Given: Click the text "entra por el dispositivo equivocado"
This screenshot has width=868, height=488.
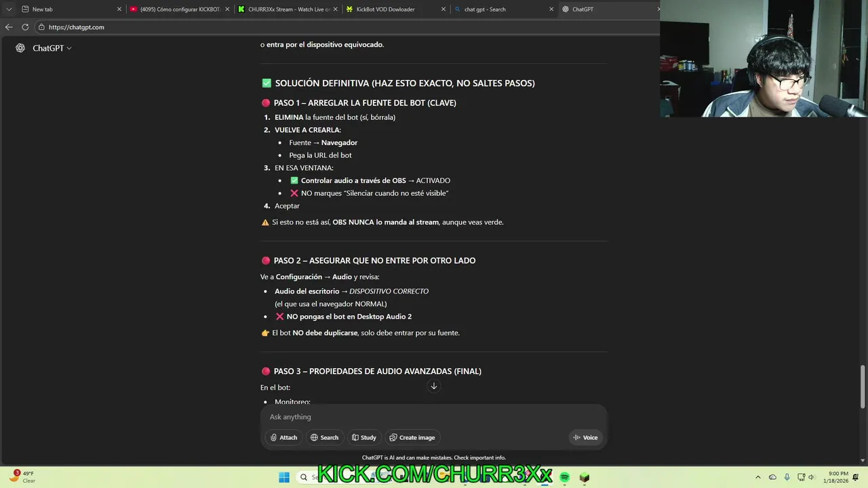Looking at the screenshot, I should click(x=325, y=45).
